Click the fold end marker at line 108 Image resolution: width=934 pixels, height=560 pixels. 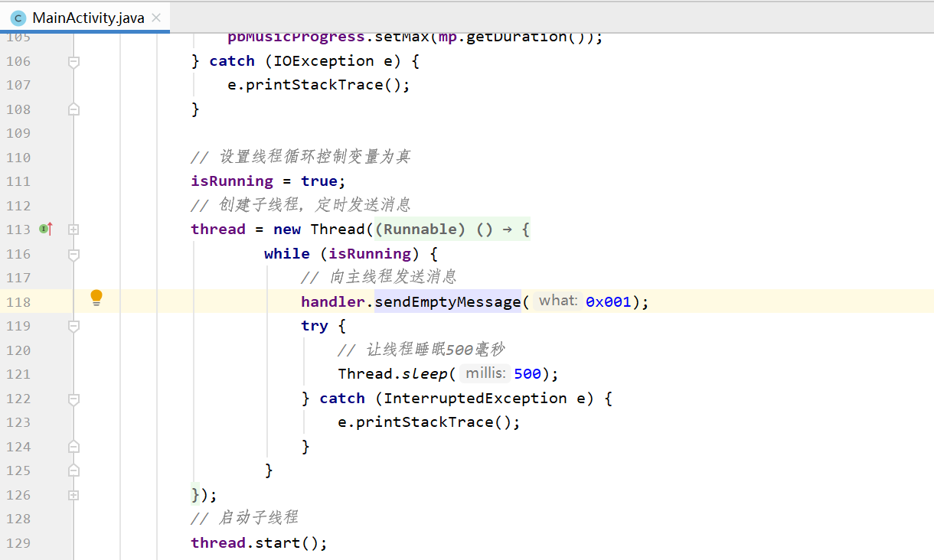pyautogui.click(x=73, y=109)
